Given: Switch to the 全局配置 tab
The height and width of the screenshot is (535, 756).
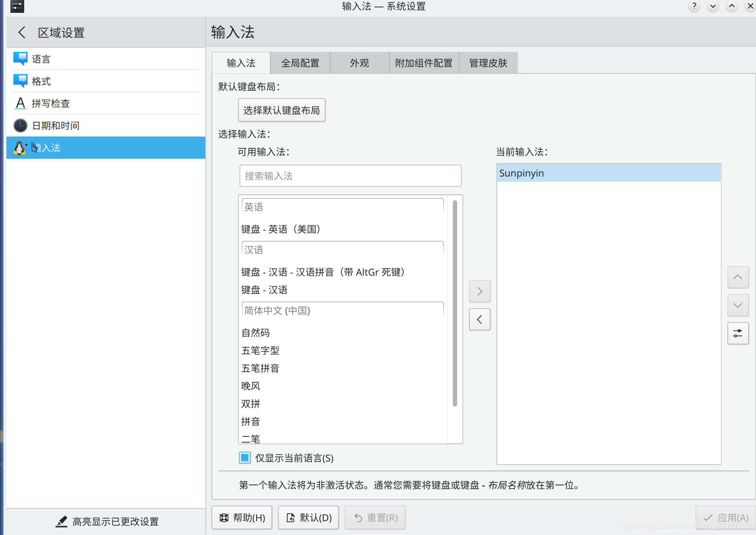Looking at the screenshot, I should click(x=300, y=63).
